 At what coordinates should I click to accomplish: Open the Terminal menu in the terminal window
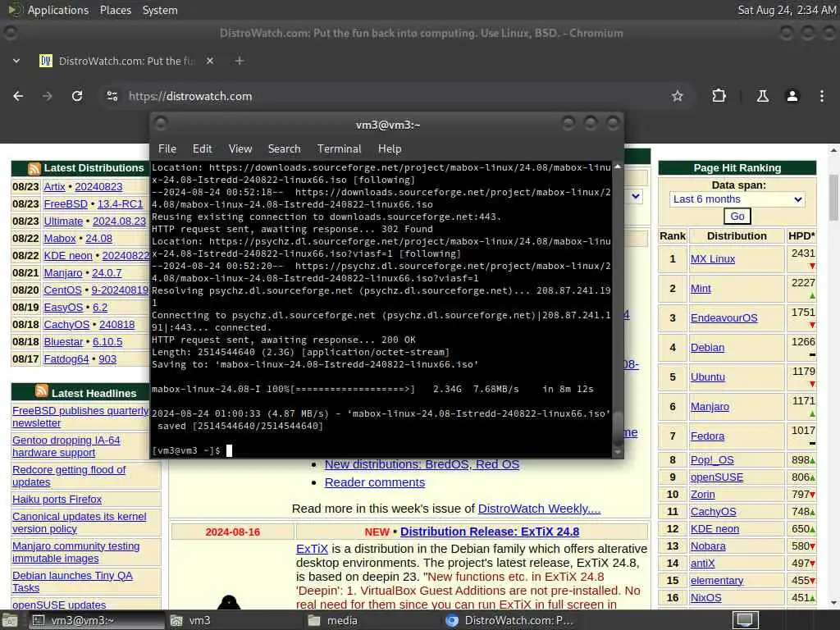point(339,149)
